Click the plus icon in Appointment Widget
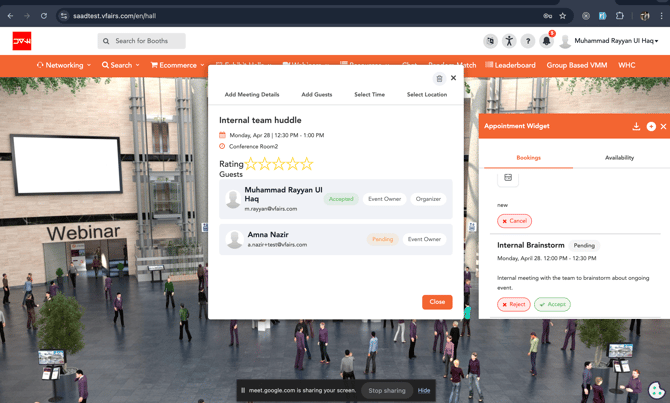Image resolution: width=670 pixels, height=403 pixels. 651,126
